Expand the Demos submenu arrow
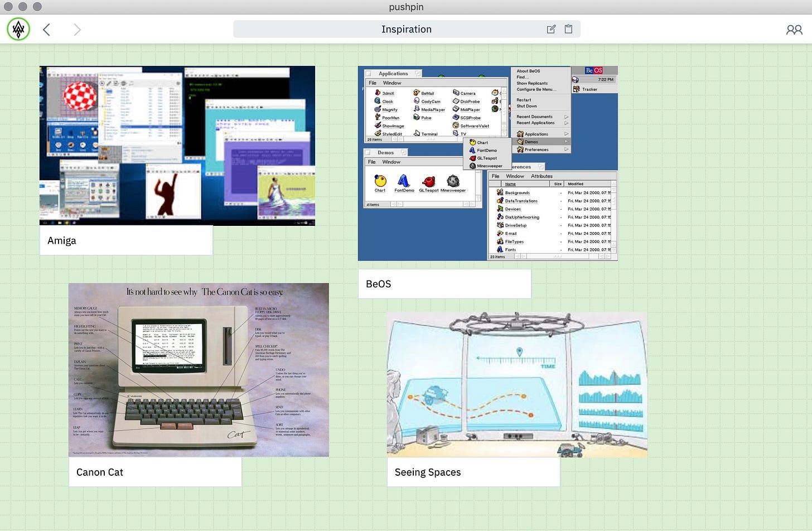This screenshot has width=812, height=531. tap(567, 142)
